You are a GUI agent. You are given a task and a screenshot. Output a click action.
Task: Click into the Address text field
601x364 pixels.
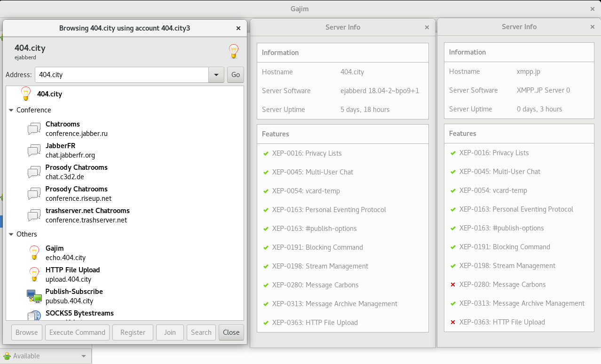pos(121,75)
